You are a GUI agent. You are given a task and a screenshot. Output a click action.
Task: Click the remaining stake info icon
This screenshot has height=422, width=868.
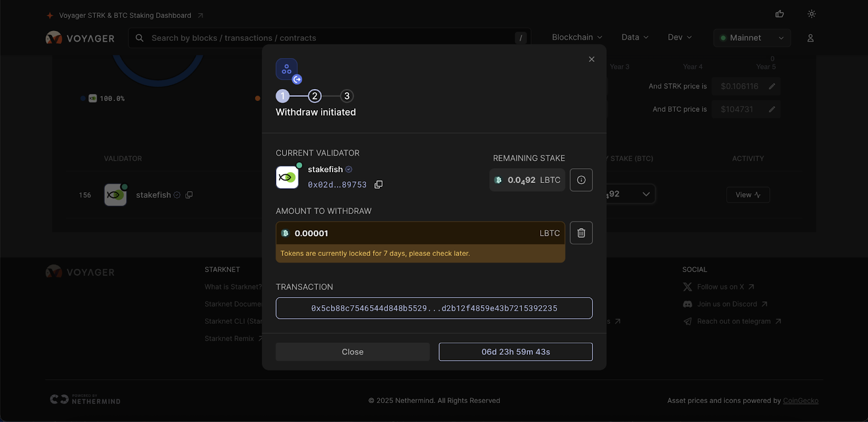(581, 180)
